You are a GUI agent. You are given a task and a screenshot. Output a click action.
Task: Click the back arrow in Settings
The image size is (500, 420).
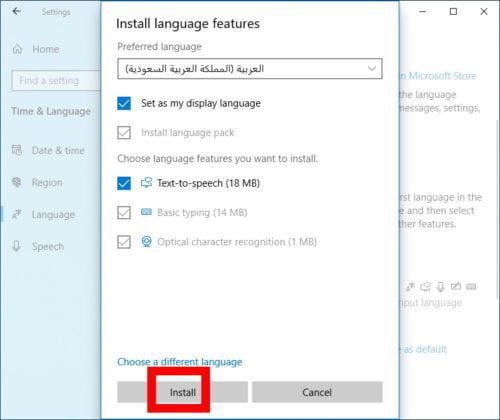[16, 12]
